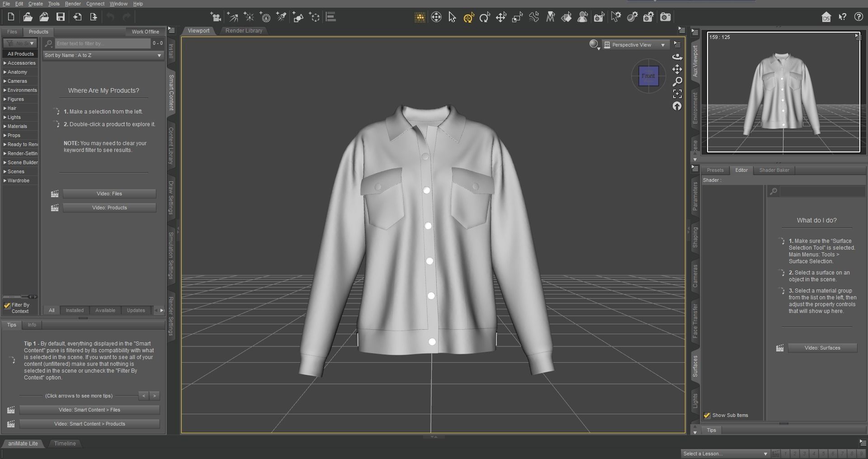
Task: Switch to the Render Library tab
Action: point(244,31)
